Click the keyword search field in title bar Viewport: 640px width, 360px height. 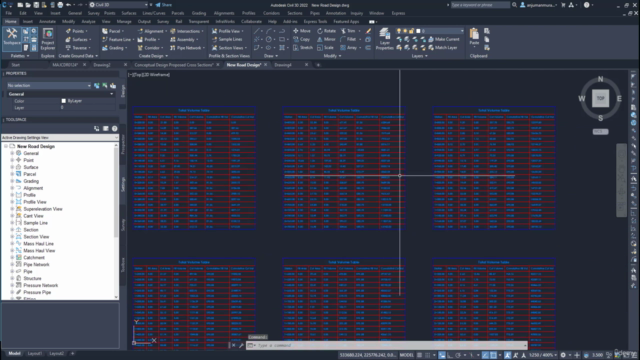tap(480, 5)
